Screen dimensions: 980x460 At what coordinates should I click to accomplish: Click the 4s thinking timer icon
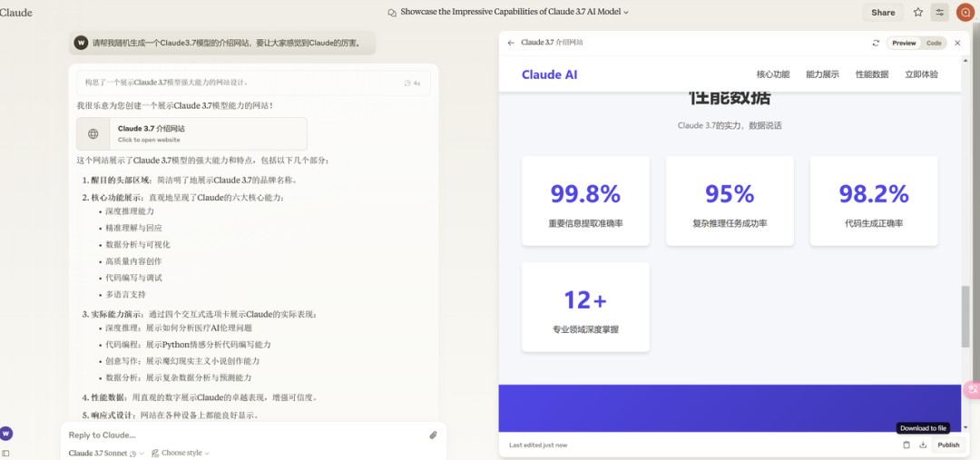(407, 83)
